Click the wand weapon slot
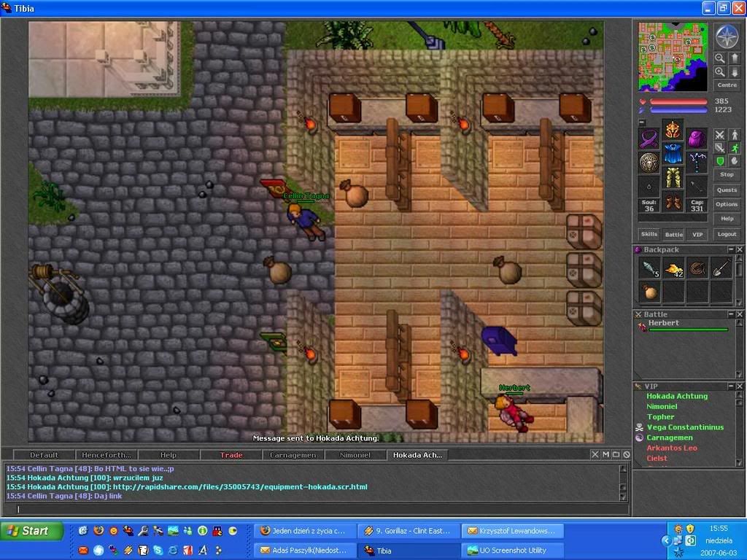This screenshot has height=560, width=747. [x=697, y=163]
